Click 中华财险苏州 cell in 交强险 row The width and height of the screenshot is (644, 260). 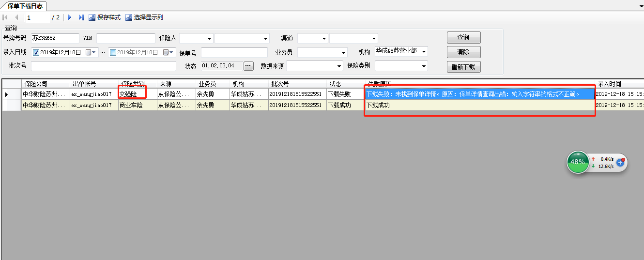(x=46, y=94)
